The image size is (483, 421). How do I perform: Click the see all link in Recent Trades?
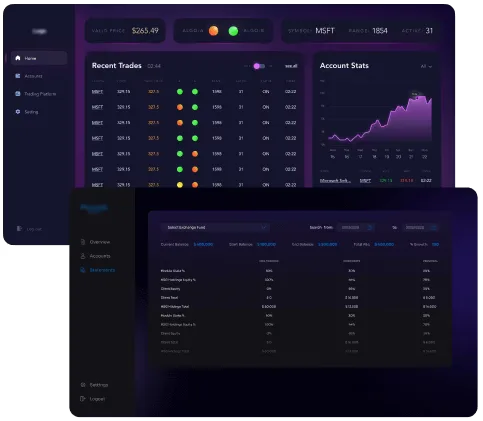point(291,66)
